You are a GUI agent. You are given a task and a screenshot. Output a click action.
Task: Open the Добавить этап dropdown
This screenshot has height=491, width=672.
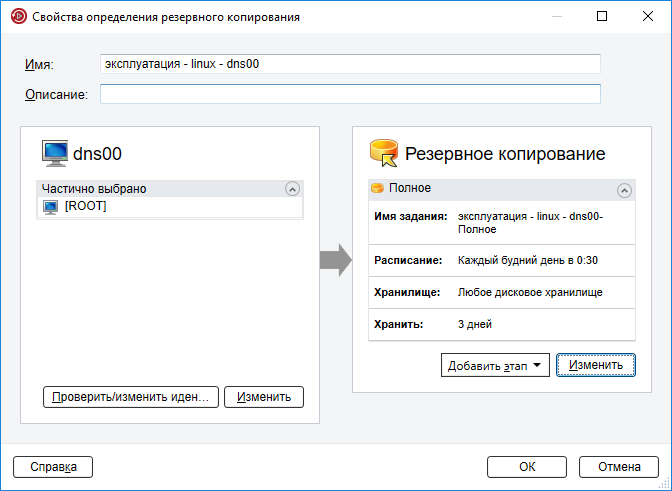coord(495,365)
